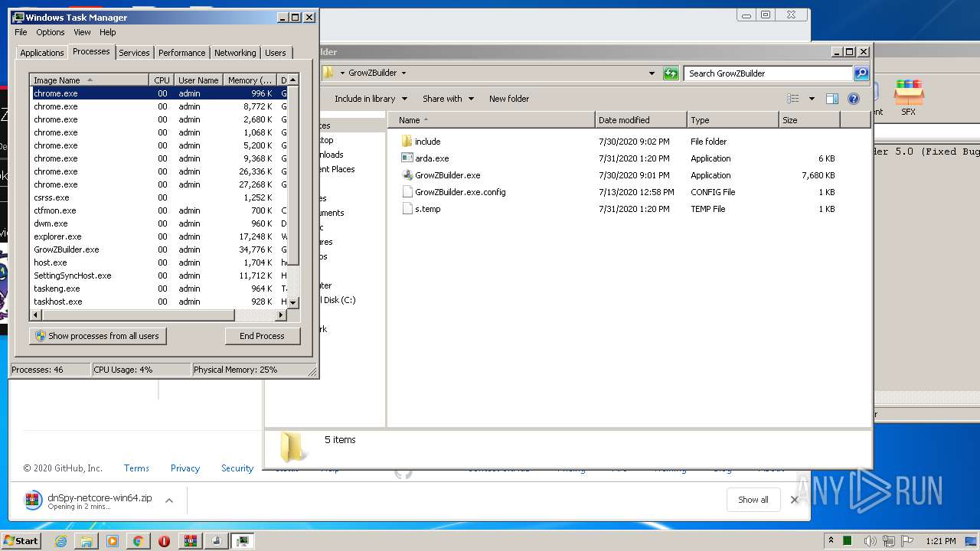Open the address bar history dropdown
Viewport: 980px width, 551px height.
(x=652, y=73)
